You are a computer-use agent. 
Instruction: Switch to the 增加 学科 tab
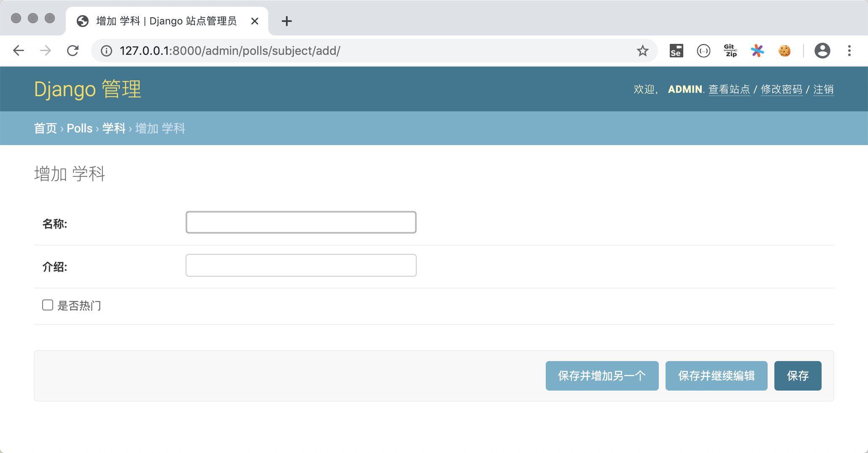coord(164,21)
